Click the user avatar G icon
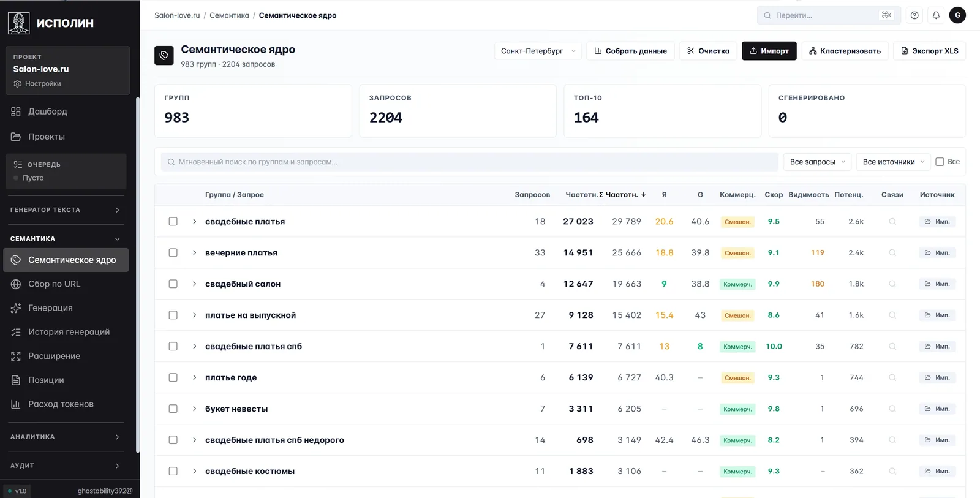 pos(957,15)
